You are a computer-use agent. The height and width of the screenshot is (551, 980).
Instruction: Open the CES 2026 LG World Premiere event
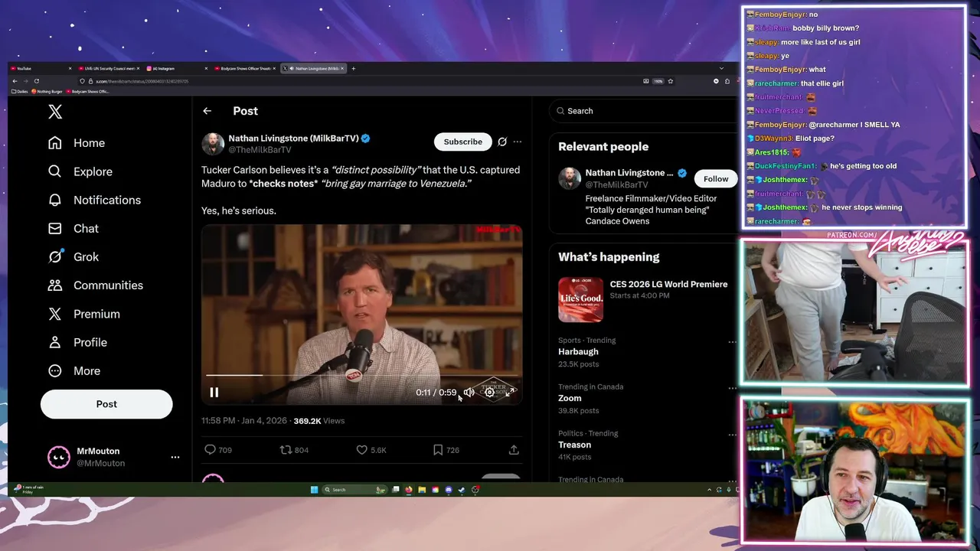[668, 284]
